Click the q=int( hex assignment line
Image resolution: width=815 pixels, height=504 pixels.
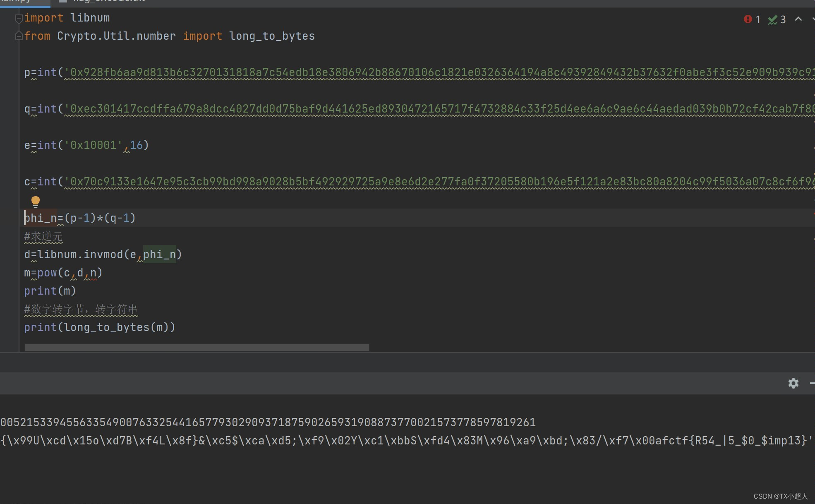(x=419, y=109)
